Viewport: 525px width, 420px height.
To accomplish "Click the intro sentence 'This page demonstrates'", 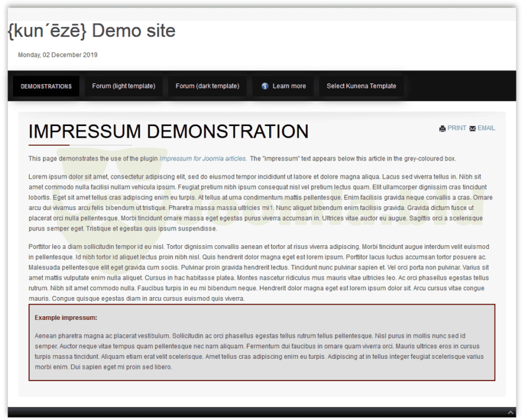I will tap(93, 159).
